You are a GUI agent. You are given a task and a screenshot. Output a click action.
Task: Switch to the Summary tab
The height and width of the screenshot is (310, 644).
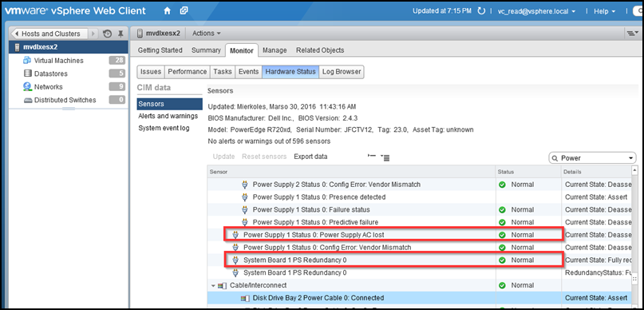(206, 50)
